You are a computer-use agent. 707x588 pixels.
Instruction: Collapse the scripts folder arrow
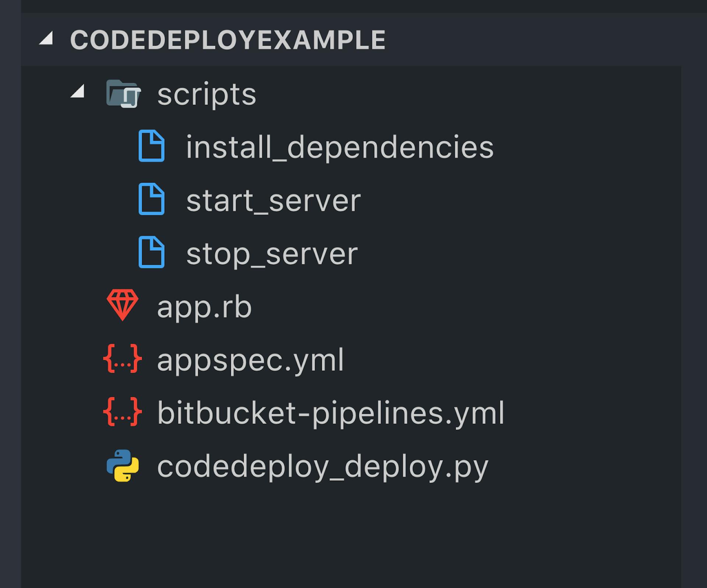pos(78,92)
